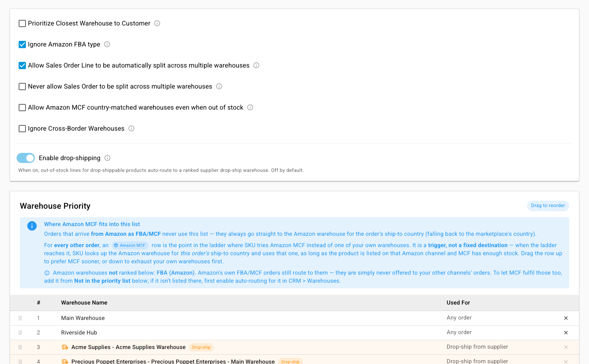Select the Riverside Hub name cell

79,333
